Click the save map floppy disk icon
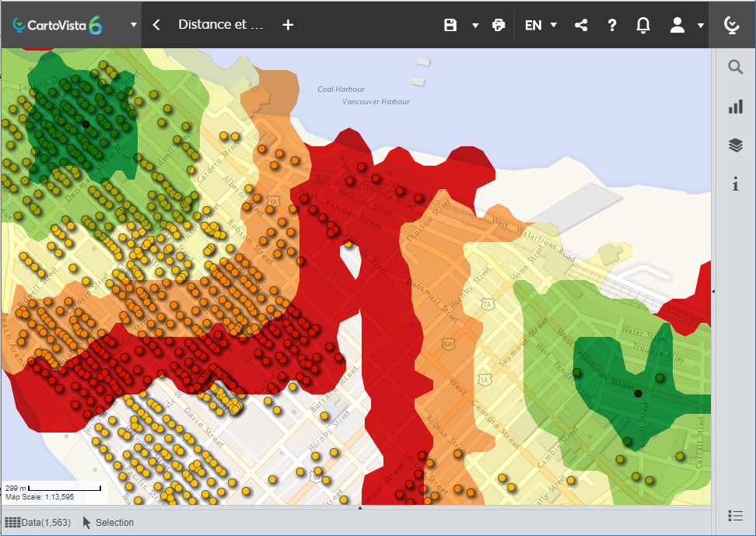The image size is (756, 536). [450, 25]
